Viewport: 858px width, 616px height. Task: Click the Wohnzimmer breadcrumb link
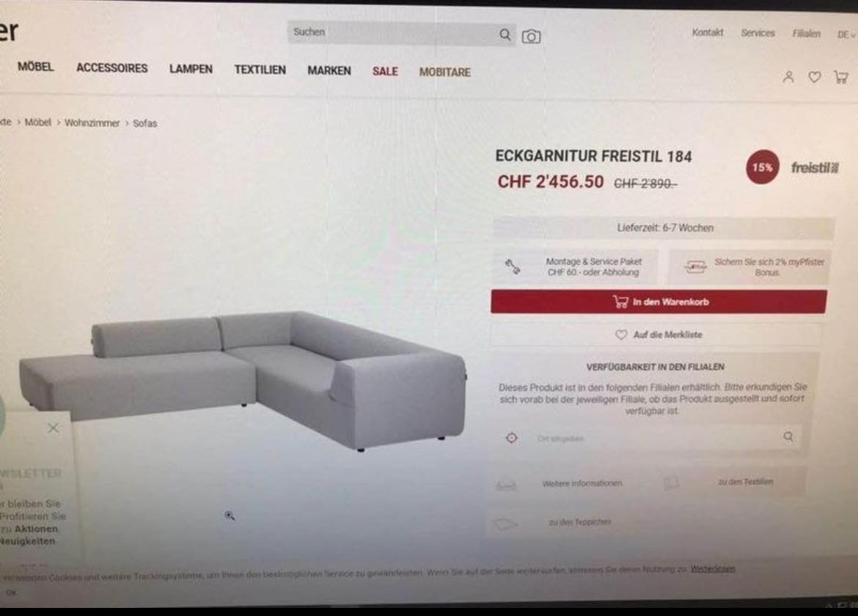click(92, 123)
